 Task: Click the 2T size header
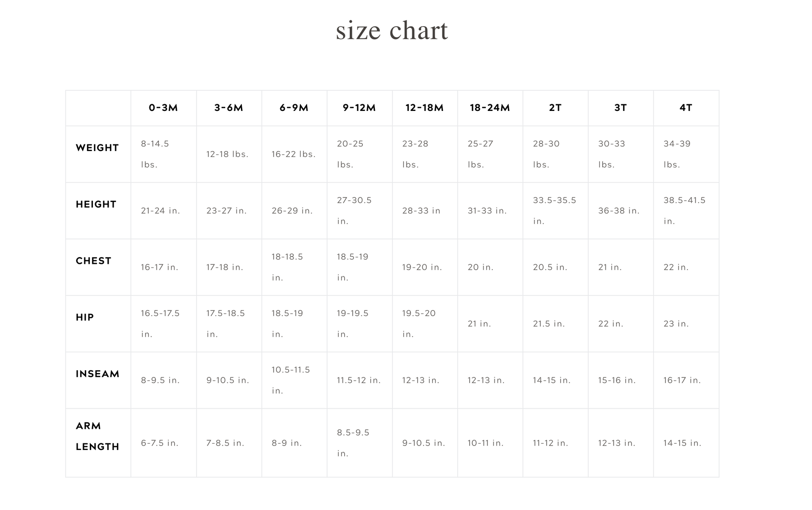(x=555, y=108)
